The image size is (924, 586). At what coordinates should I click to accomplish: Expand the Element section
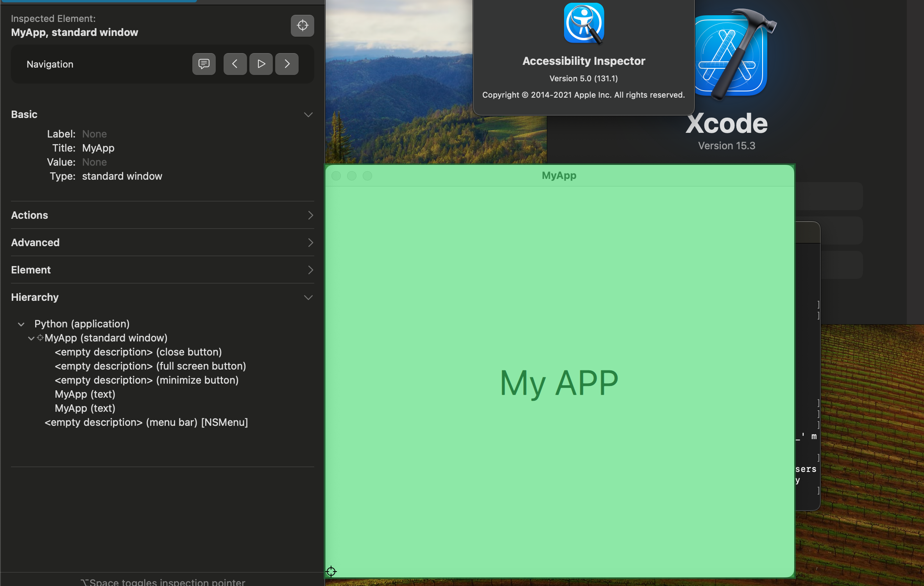(310, 270)
